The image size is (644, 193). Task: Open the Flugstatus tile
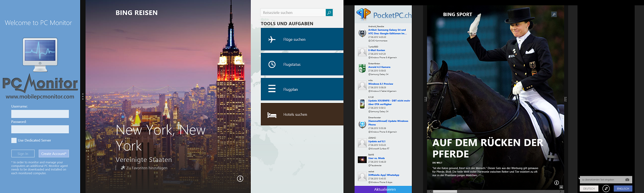(302, 64)
